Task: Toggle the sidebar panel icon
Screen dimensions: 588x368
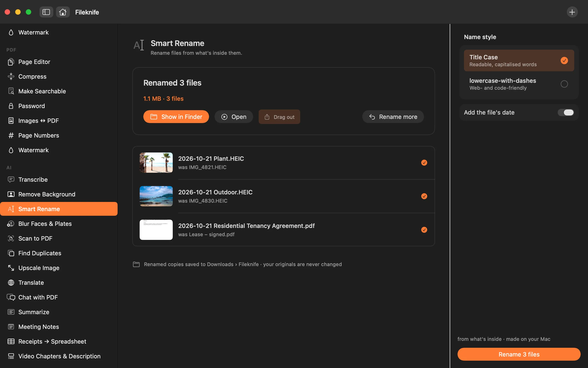Action: 46,12
